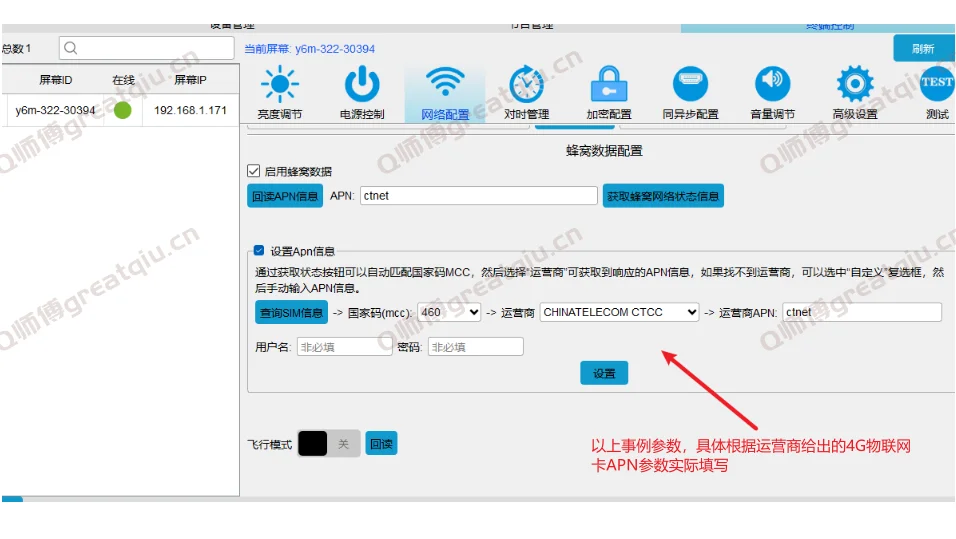Toggle the 启用蜂窝数据 checkbox

tap(254, 171)
